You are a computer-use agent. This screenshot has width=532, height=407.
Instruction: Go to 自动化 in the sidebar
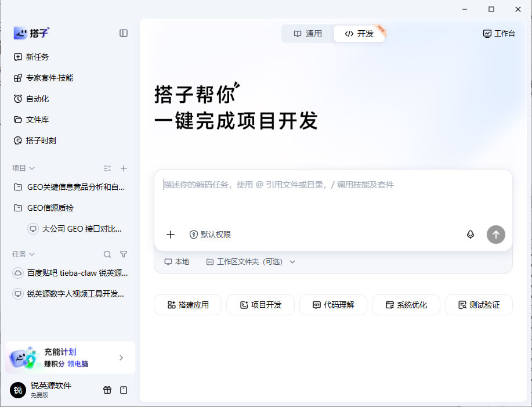tap(31, 99)
